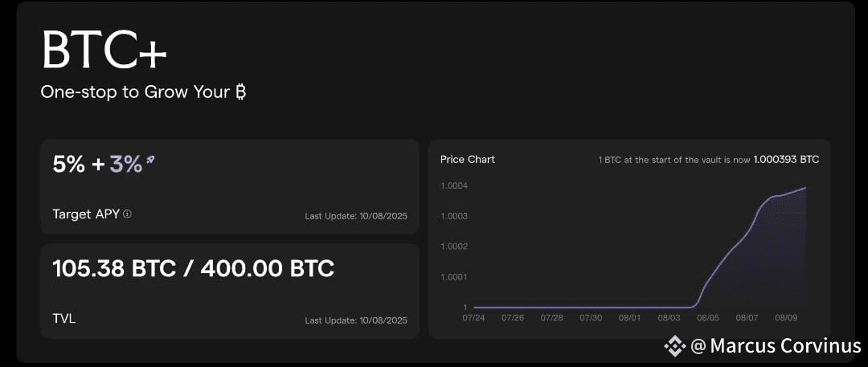Click the rocket boost icon beside 3%
The image size is (868, 367).
tap(150, 161)
